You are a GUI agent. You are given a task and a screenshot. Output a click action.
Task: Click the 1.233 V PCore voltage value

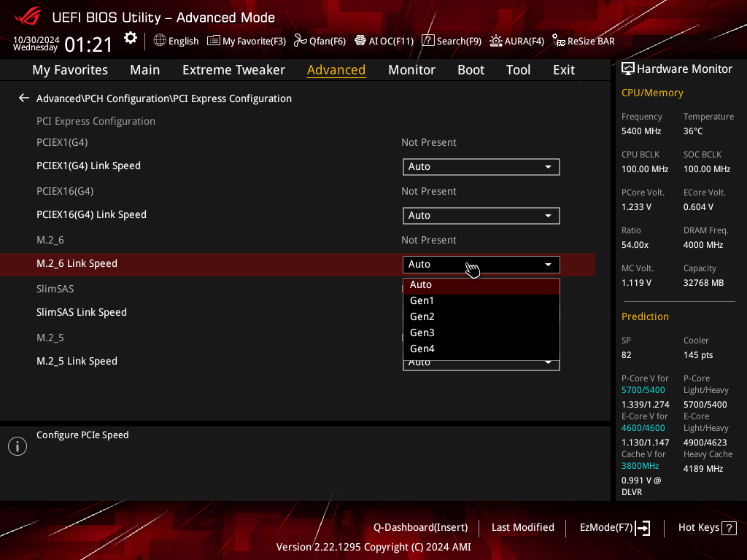pos(636,207)
